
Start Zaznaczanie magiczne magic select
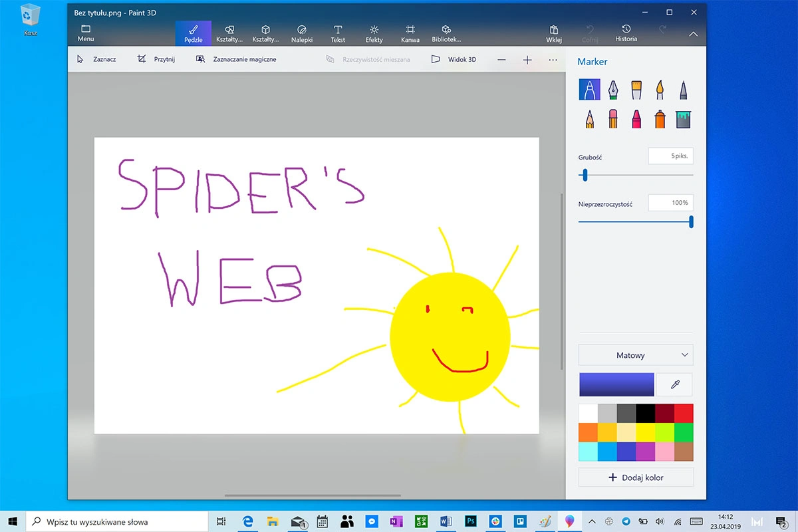(236, 59)
